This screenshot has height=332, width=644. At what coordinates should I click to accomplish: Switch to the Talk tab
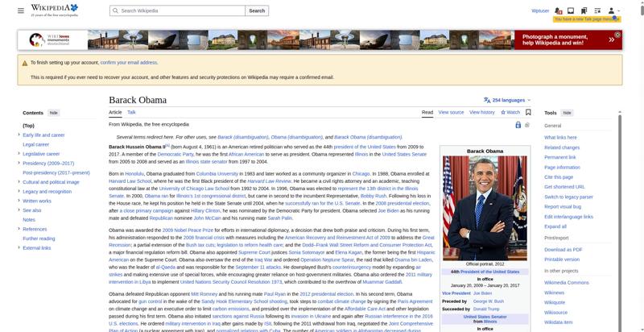(131, 112)
